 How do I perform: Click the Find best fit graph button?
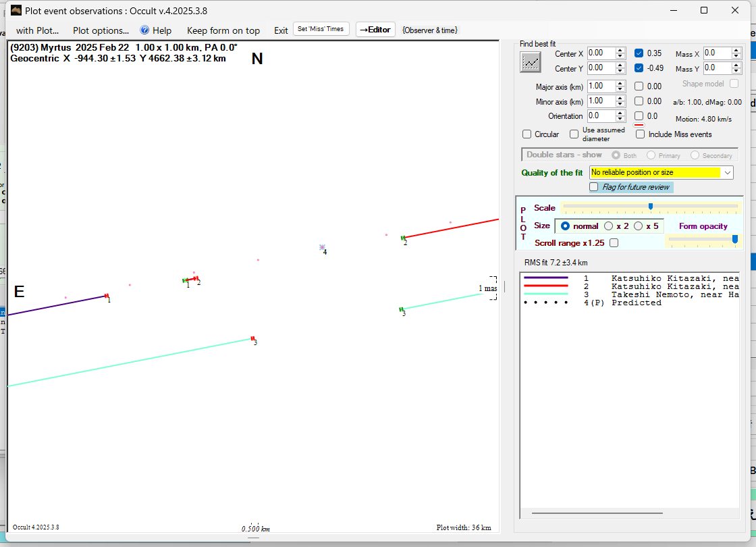coord(531,62)
